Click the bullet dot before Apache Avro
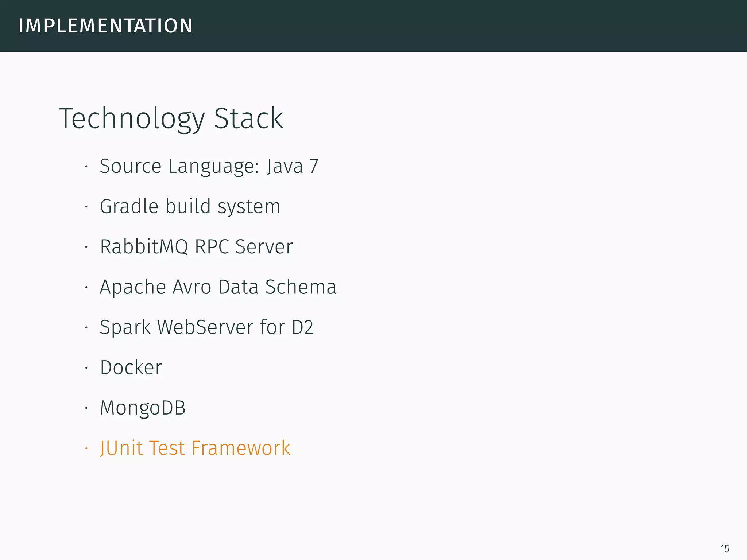 tap(86, 288)
